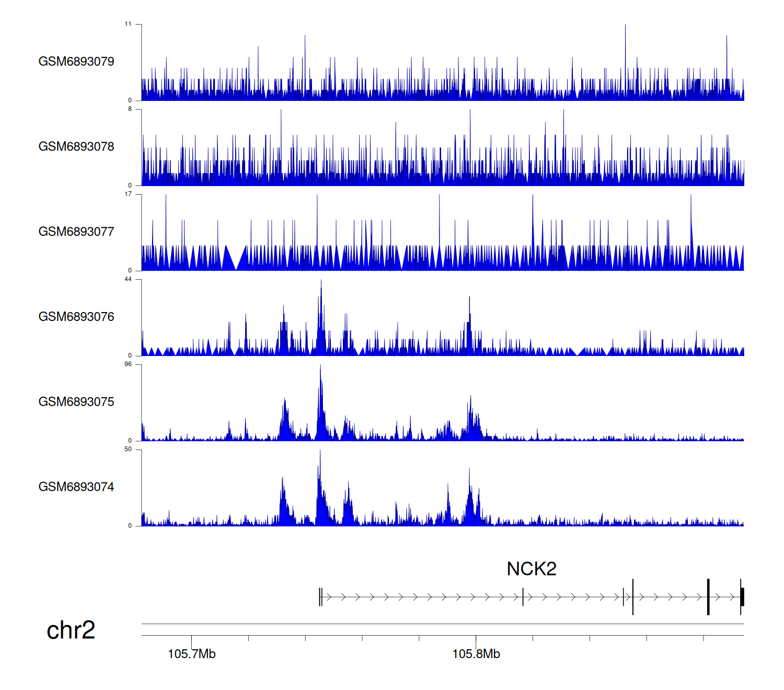This screenshot has width=784, height=690.
Task: Click the y-axis maximum value 50
Action: [128, 450]
